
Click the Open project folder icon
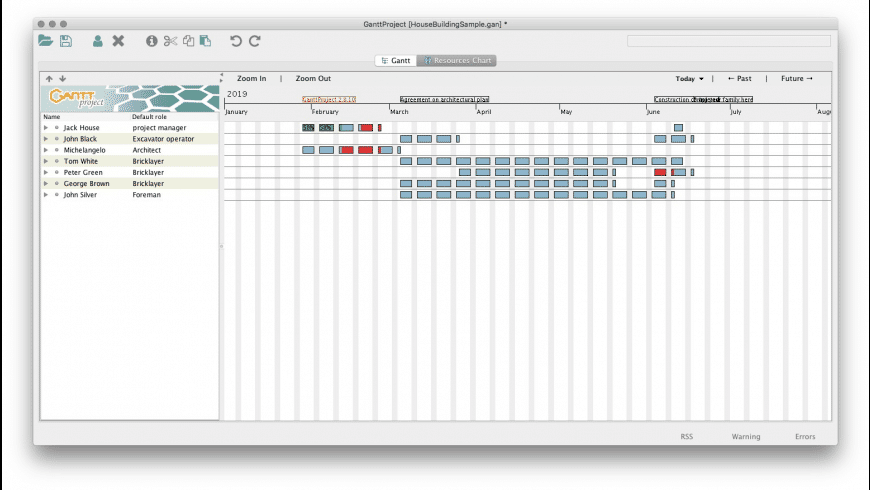click(x=45, y=41)
